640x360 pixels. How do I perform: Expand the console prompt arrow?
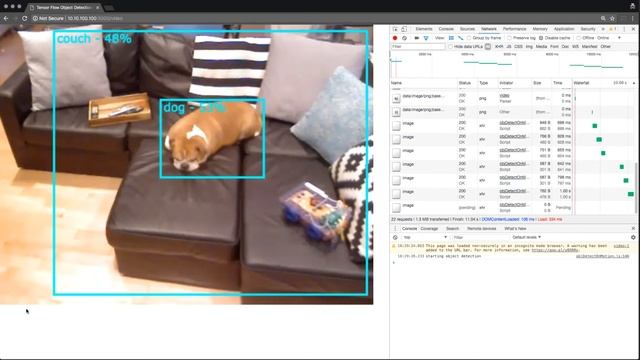tap(394, 262)
